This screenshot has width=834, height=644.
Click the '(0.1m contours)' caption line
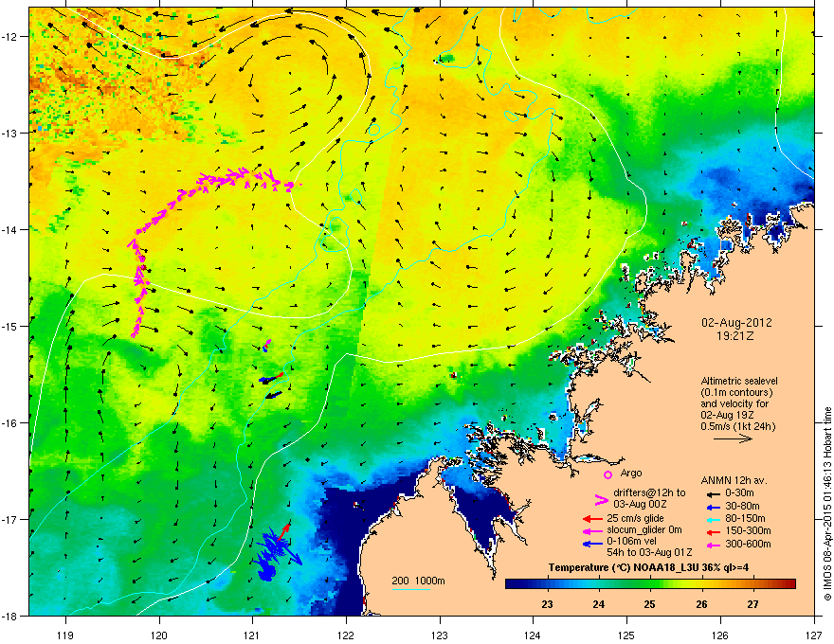736,393
